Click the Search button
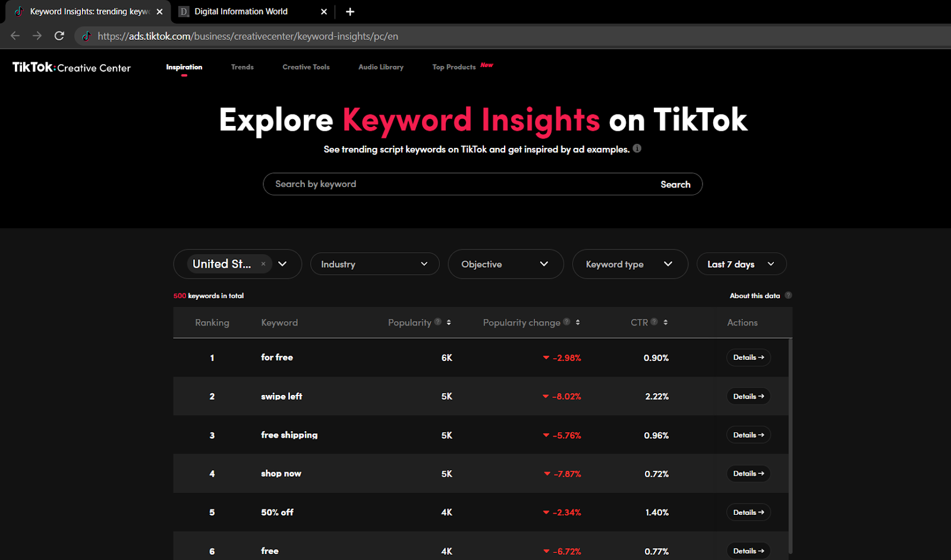951x560 pixels. (x=675, y=184)
